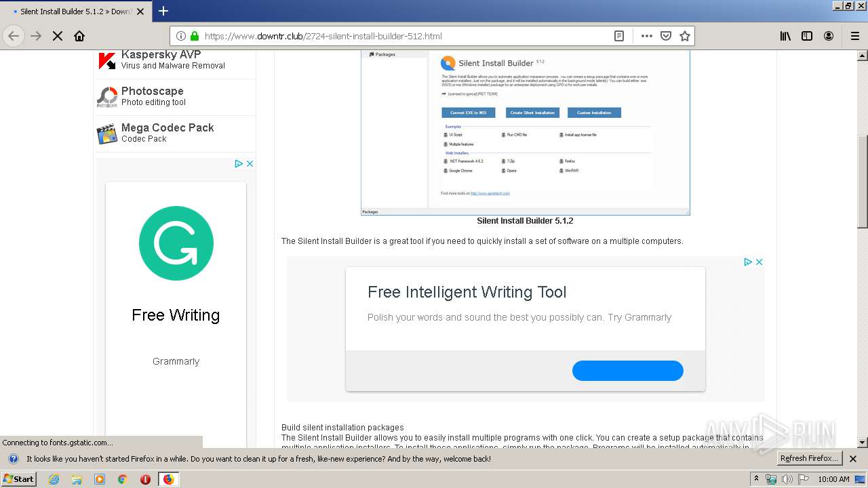The height and width of the screenshot is (488, 868).
Task: Click the 10:00 AM system clock
Action: [x=833, y=479]
